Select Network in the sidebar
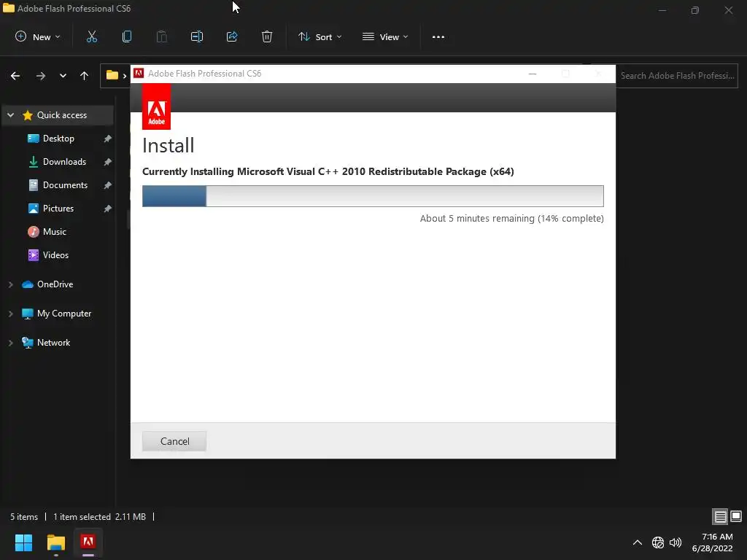The image size is (747, 560). [53, 343]
